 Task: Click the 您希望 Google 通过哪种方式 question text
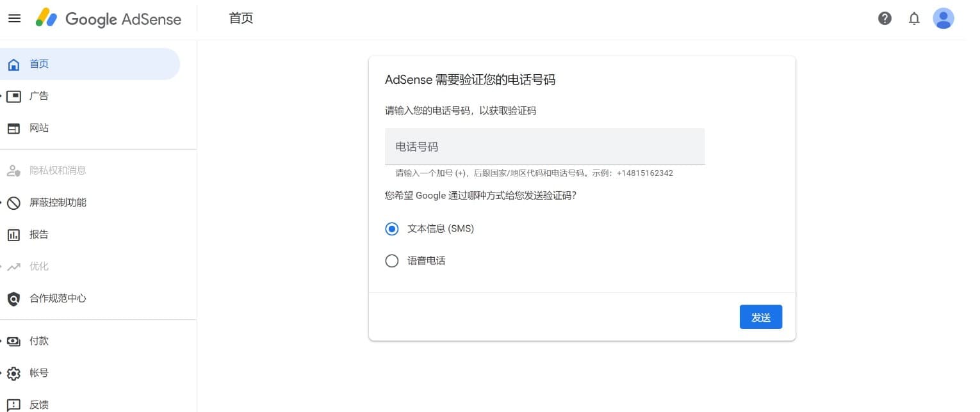point(480,196)
